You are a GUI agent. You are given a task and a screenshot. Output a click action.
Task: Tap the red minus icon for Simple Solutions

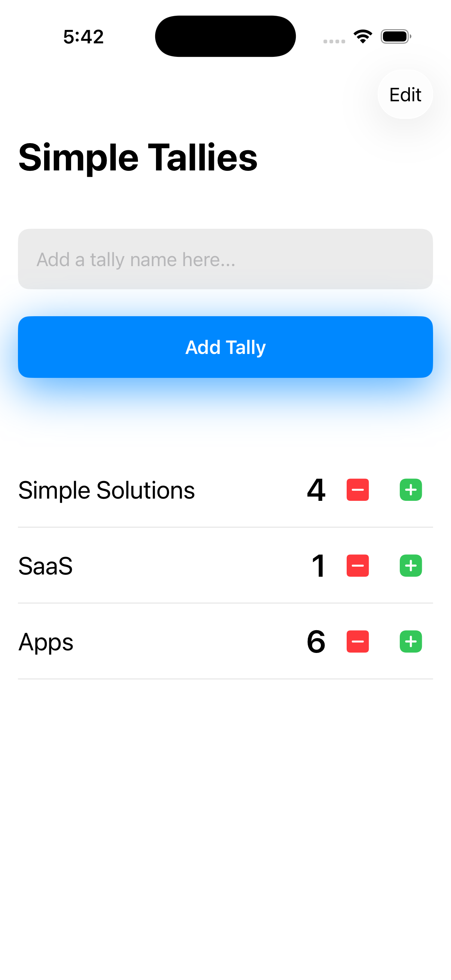tap(358, 490)
